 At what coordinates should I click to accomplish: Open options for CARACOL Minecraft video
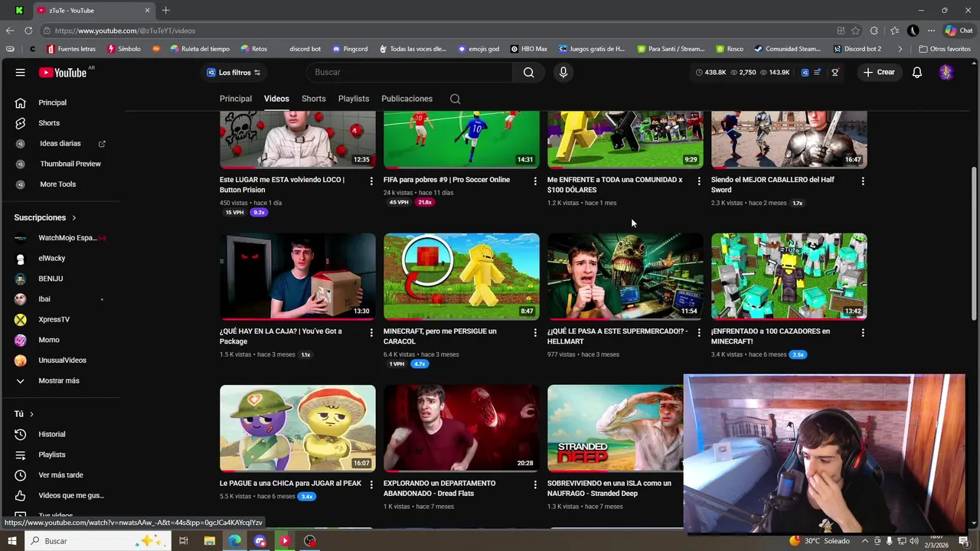(x=535, y=332)
